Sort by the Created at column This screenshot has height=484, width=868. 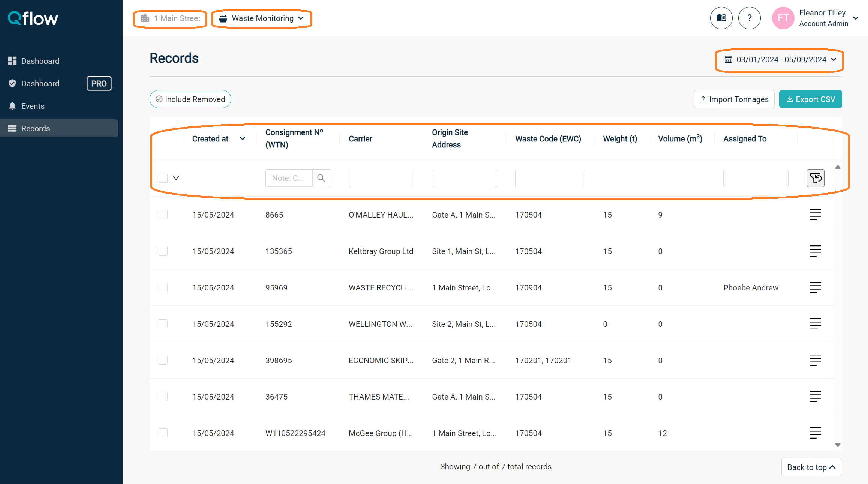click(x=219, y=139)
